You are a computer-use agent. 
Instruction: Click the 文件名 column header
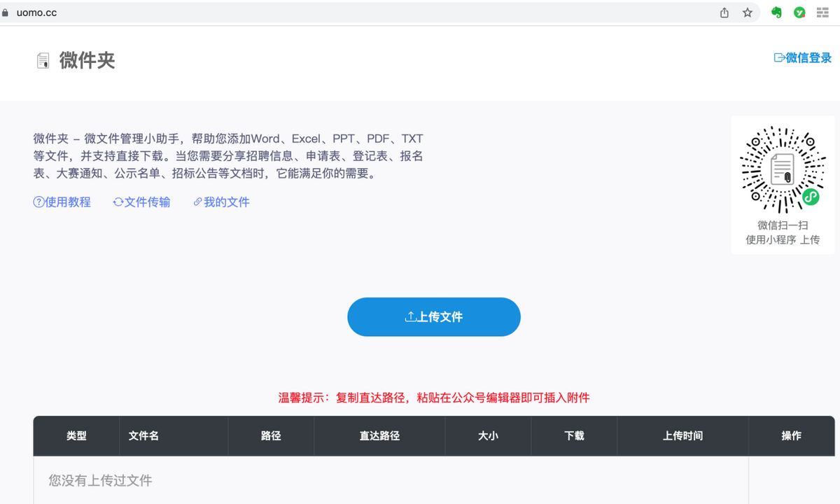144,435
